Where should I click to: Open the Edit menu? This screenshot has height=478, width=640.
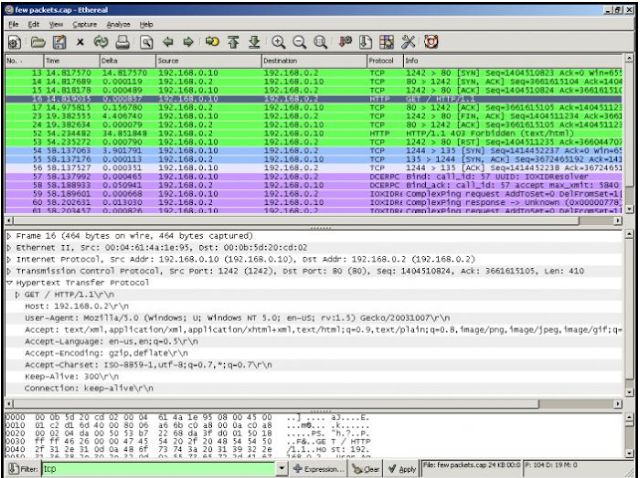pyautogui.click(x=33, y=24)
